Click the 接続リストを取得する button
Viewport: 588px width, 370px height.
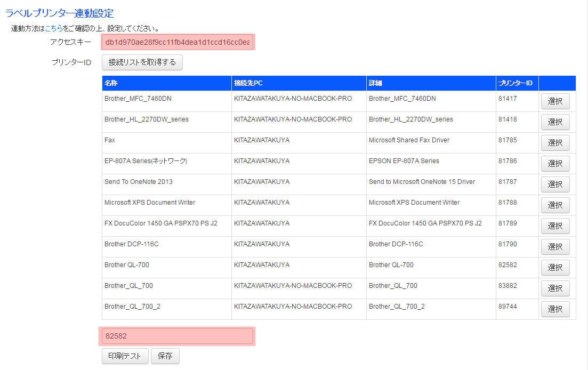(142, 62)
